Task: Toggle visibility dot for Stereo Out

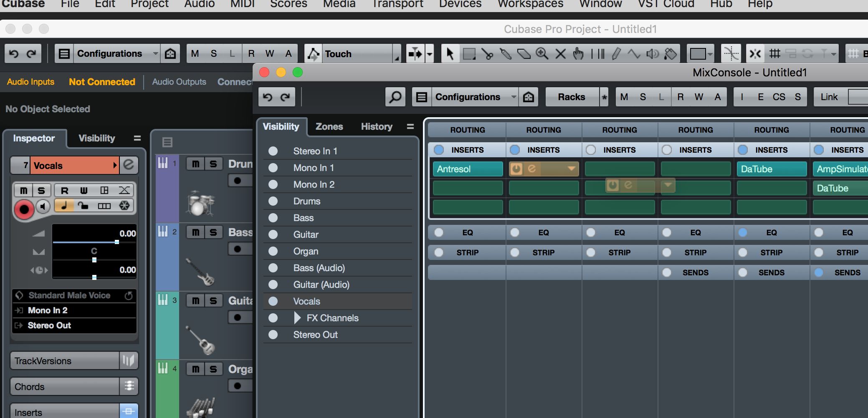Action: 273,335
